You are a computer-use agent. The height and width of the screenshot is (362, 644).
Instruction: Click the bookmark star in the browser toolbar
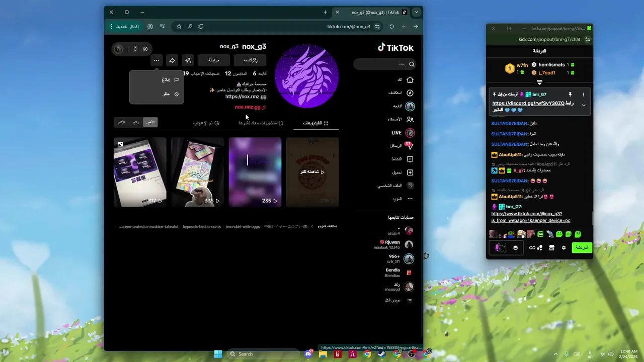[179, 27]
